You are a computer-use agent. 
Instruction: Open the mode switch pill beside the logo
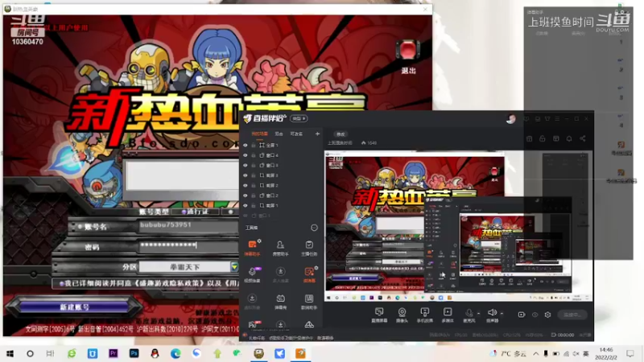pyautogui.click(x=299, y=118)
